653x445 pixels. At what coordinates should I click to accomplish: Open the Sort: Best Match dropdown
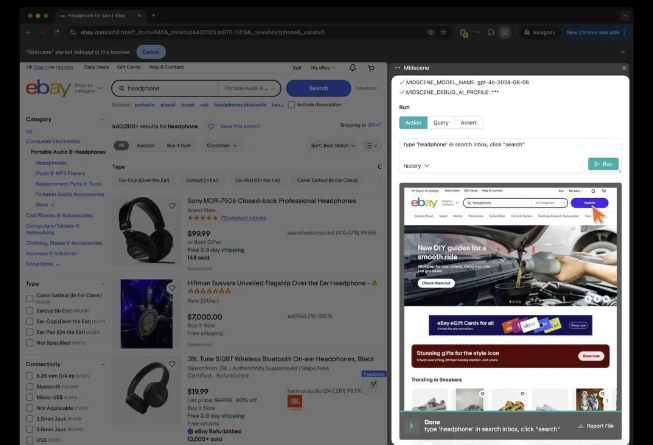[x=333, y=145]
